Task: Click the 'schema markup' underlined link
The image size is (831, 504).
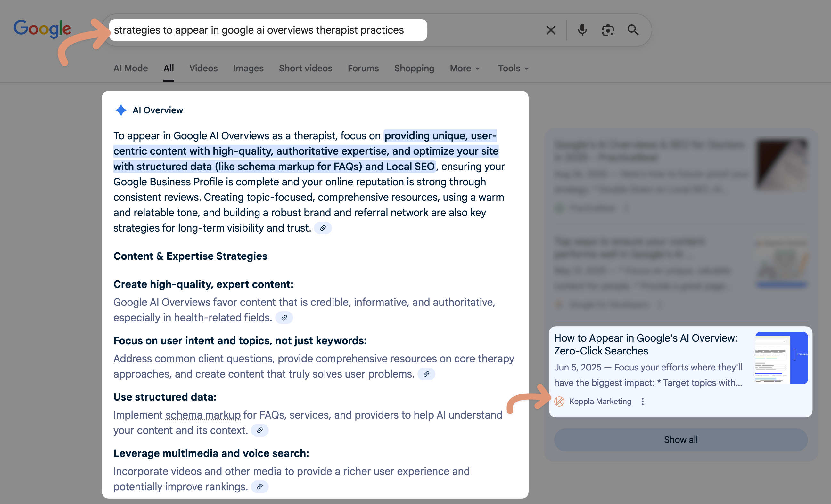Action: coord(203,415)
